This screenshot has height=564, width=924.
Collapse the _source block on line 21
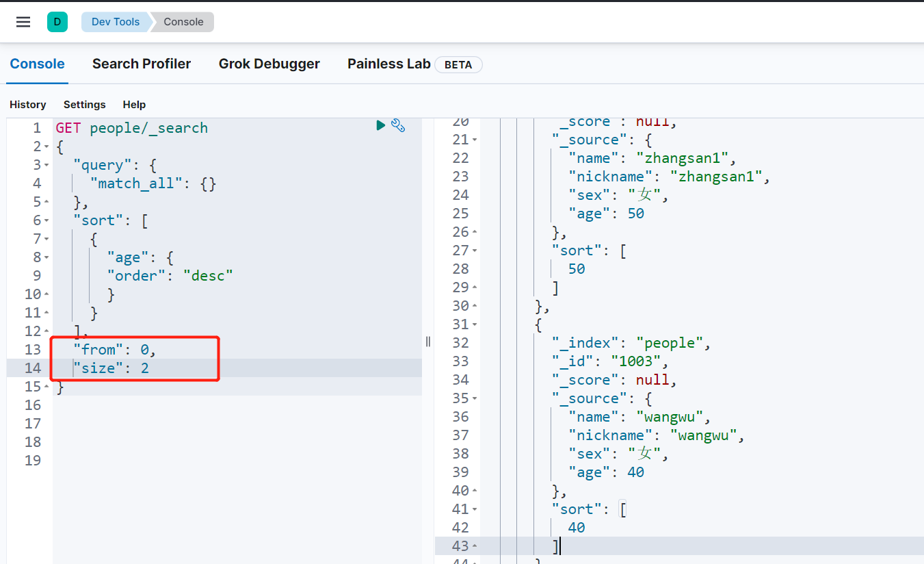click(475, 140)
